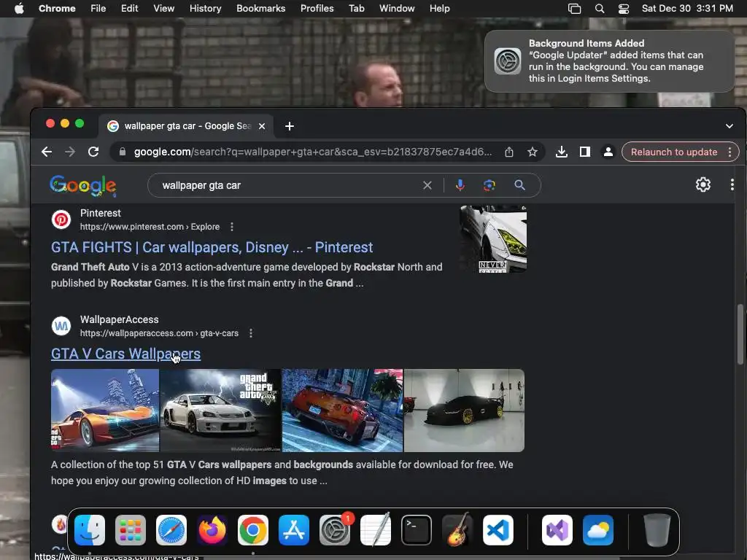Open site info lock icon
The width and height of the screenshot is (747, 560).
[123, 152]
